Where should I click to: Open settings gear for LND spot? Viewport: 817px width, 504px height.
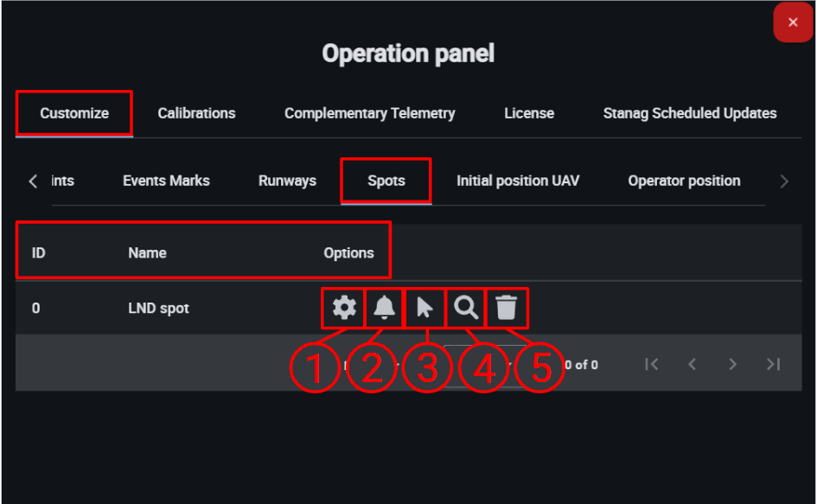[344, 308]
